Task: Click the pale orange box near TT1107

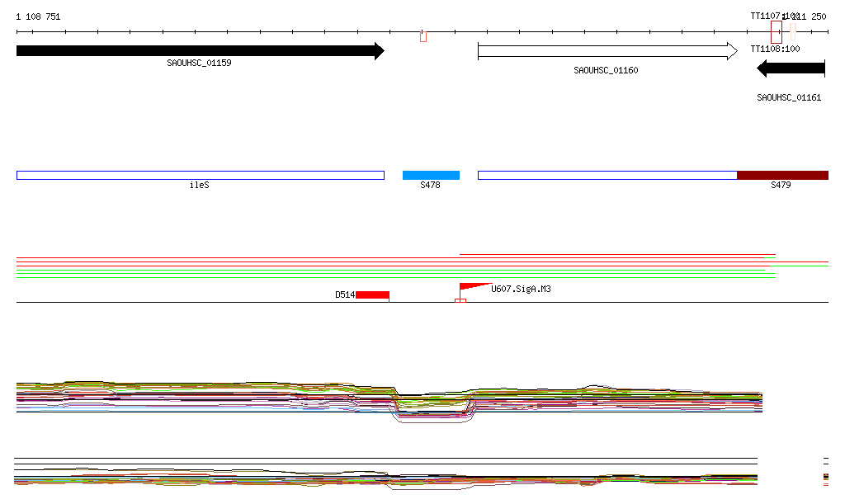Action: 793,31
